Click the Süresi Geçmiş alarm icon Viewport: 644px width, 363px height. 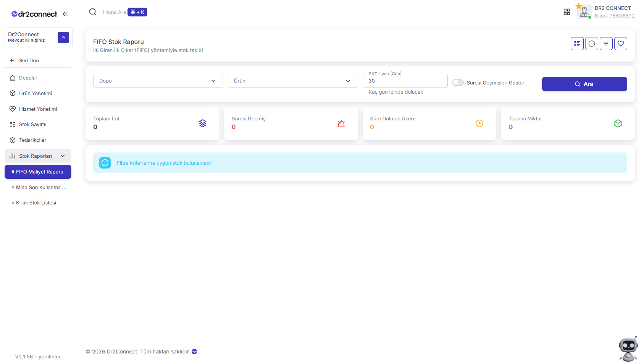[341, 123]
